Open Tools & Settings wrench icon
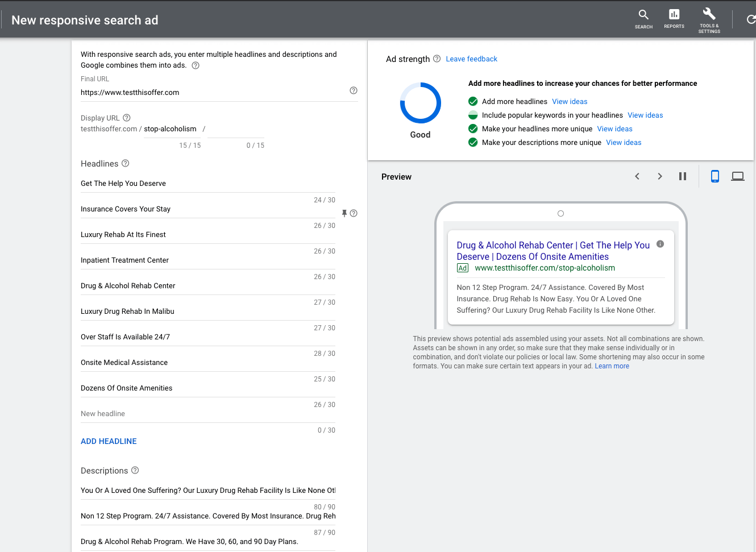The image size is (756, 552). click(x=709, y=20)
